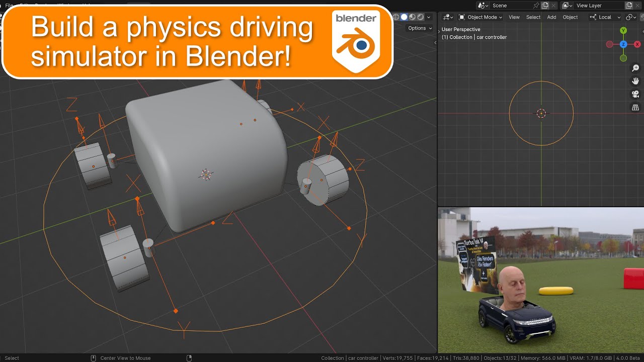644x362 pixels.
Task: Click the 'Verts:19,755' status entry
Action: (x=397, y=358)
